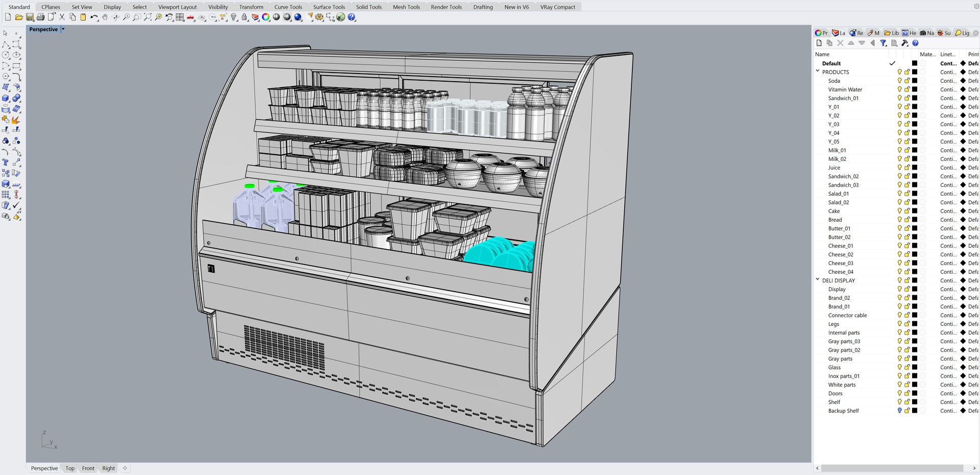This screenshot has height=475, width=980.
Task: Click the Shaded viewport sphere icon
Action: tap(276, 17)
